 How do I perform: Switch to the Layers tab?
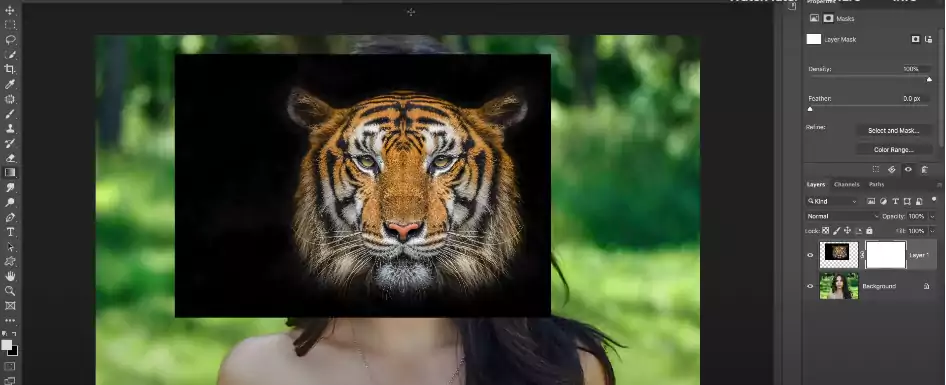tap(816, 185)
